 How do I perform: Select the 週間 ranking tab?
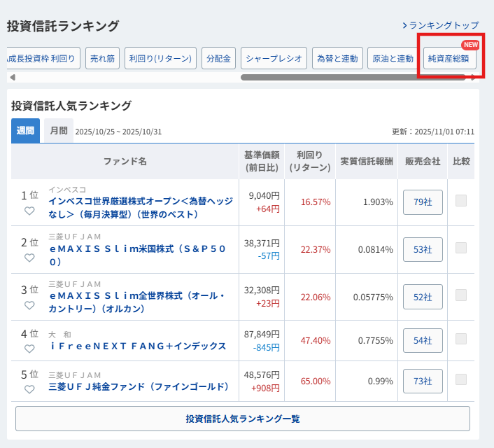[25, 131]
